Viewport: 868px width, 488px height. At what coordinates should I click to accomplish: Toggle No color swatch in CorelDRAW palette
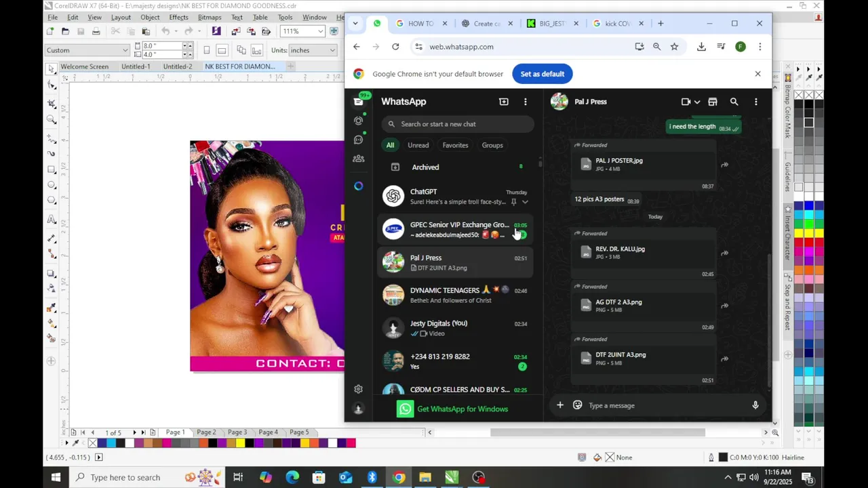92,443
